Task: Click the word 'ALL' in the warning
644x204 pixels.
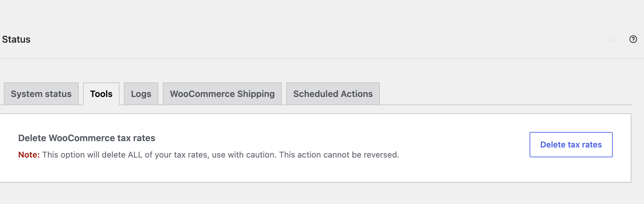Action: 135,155
